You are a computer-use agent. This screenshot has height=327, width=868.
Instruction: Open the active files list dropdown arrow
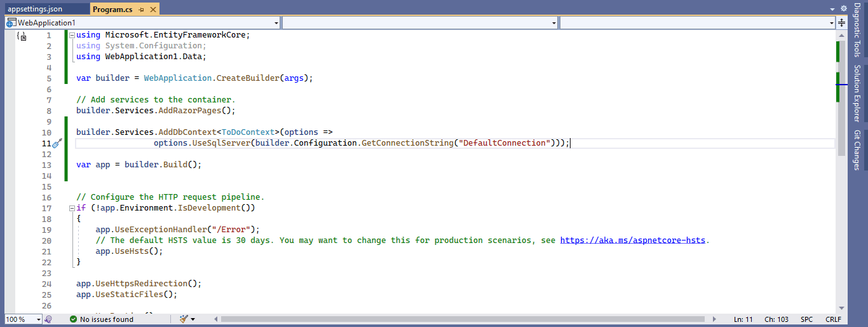coord(832,10)
